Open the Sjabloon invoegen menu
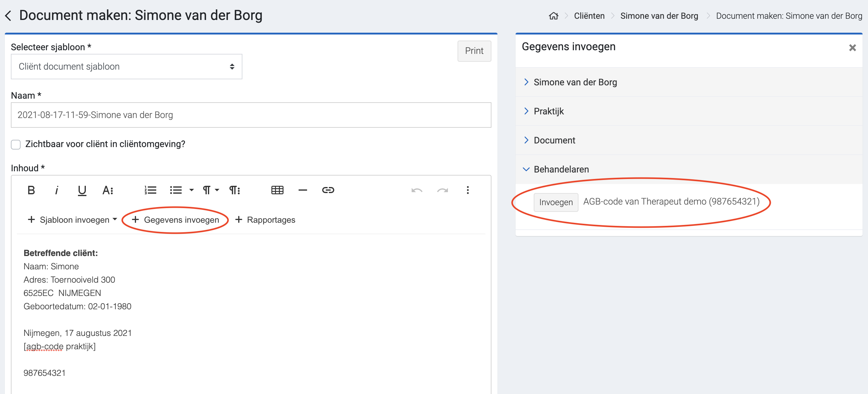Image resolution: width=868 pixels, height=394 pixels. (x=72, y=220)
